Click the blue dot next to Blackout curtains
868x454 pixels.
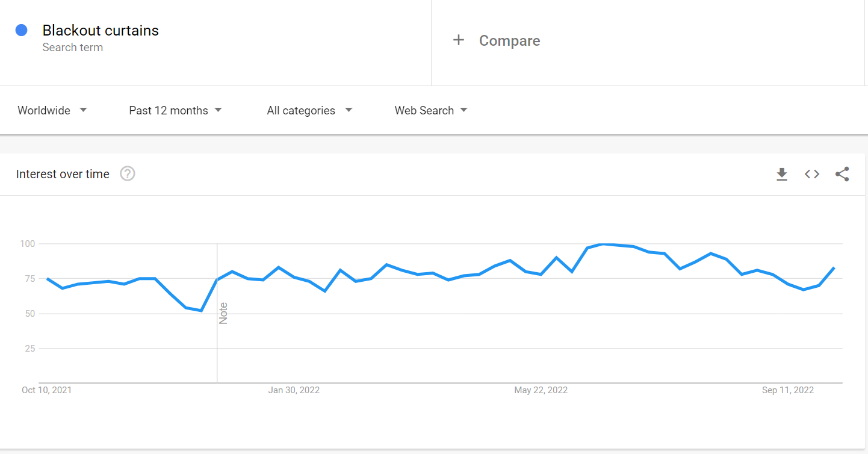coord(22,30)
